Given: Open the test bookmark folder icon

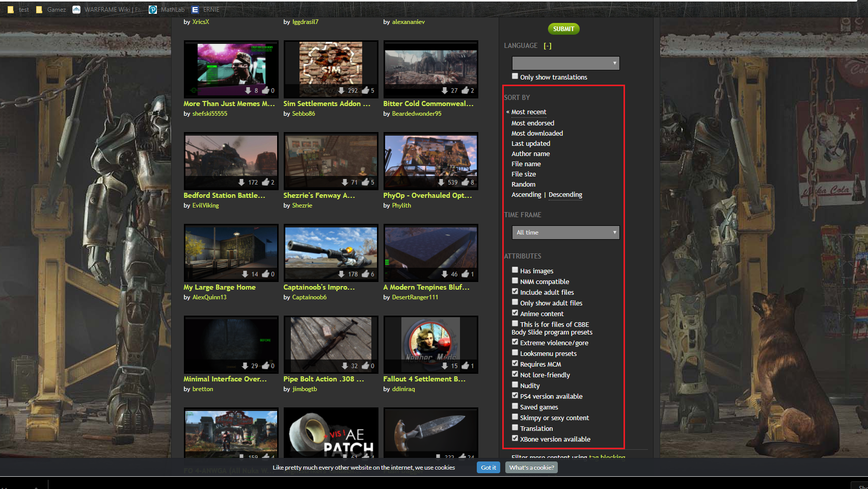Looking at the screenshot, I should point(11,10).
